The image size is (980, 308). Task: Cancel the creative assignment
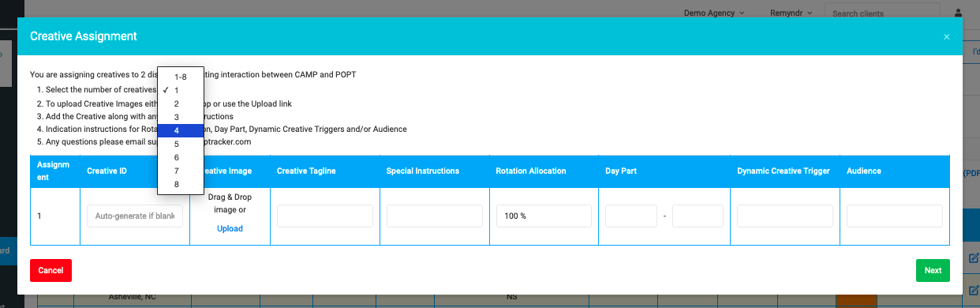50,270
